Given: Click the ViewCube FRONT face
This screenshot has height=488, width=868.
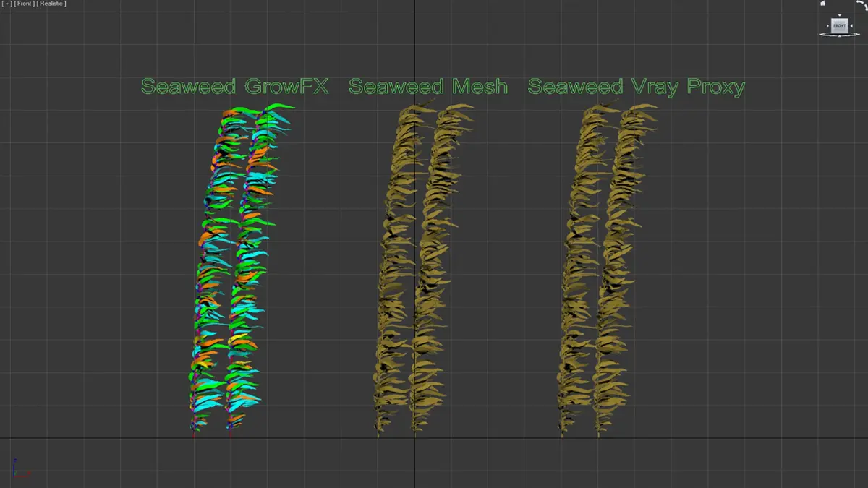Looking at the screenshot, I should click(x=839, y=26).
